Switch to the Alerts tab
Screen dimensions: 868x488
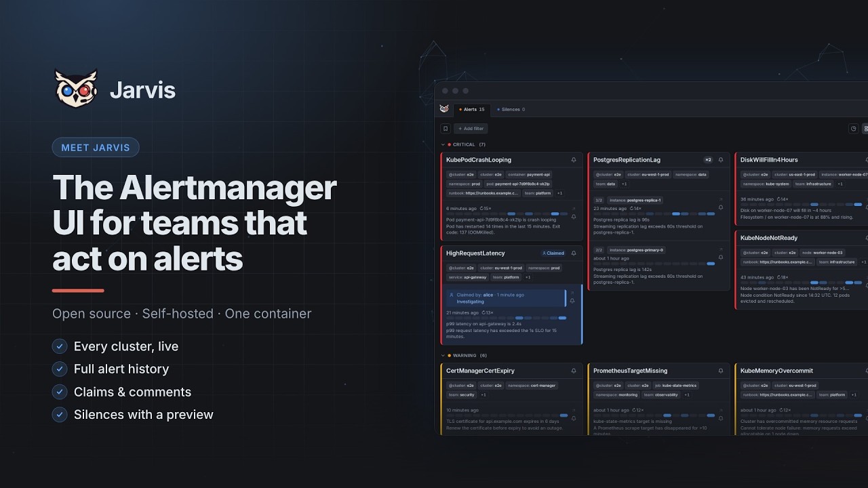click(472, 109)
